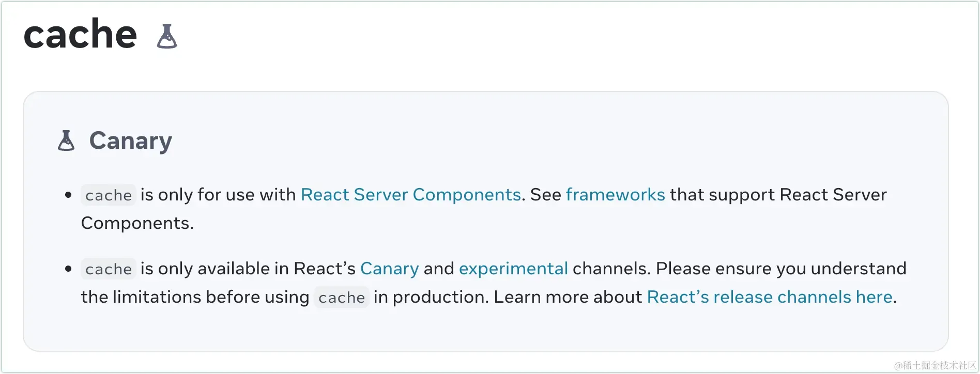The height and width of the screenshot is (374, 980).
Task: Open the experimental channel link
Action: (513, 269)
